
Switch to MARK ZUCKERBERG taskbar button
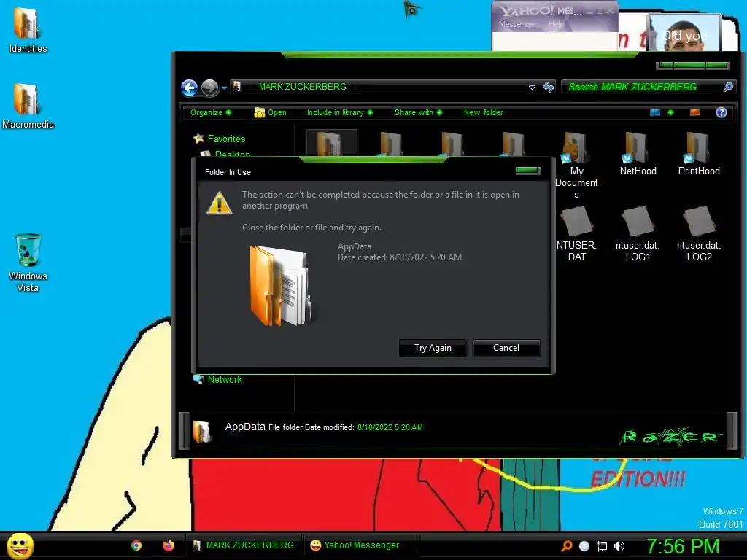click(243, 545)
